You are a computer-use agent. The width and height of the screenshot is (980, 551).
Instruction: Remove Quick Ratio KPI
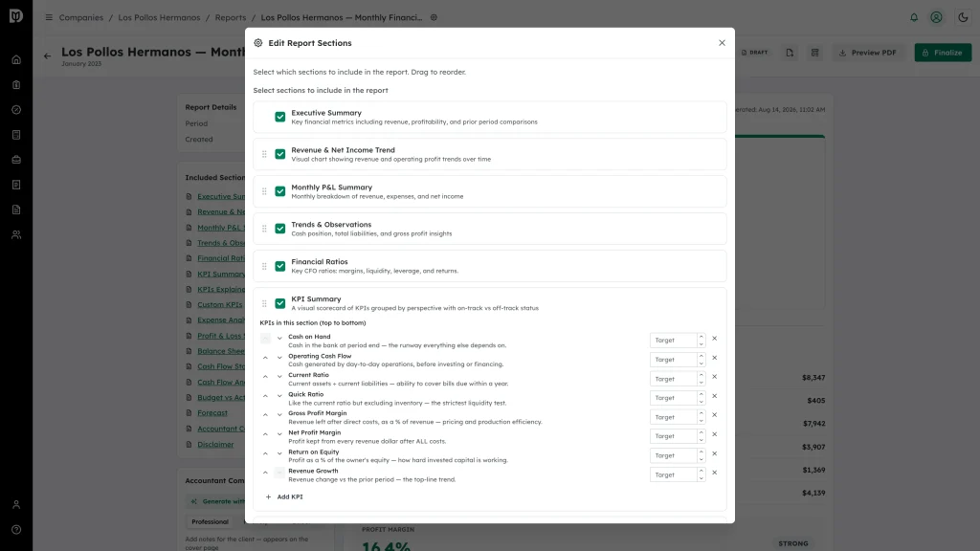point(714,396)
